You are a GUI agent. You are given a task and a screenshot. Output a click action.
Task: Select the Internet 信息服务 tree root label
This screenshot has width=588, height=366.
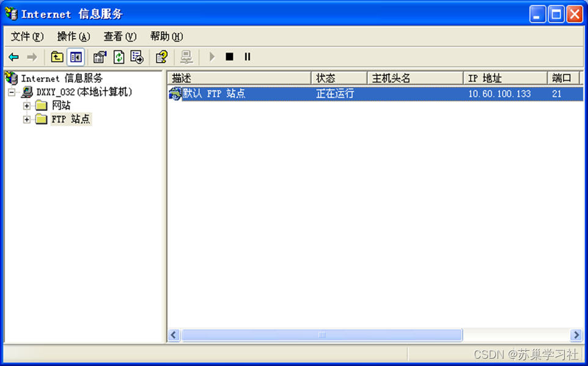62,78
